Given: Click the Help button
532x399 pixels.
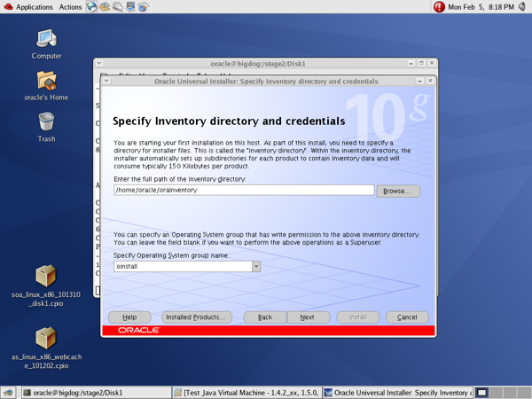Looking at the screenshot, I should 129,317.
